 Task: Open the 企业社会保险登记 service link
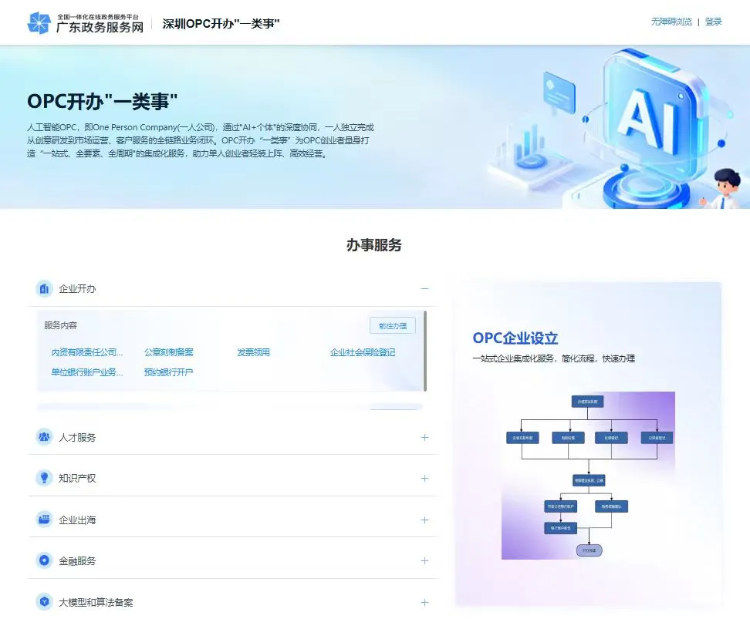(x=362, y=352)
